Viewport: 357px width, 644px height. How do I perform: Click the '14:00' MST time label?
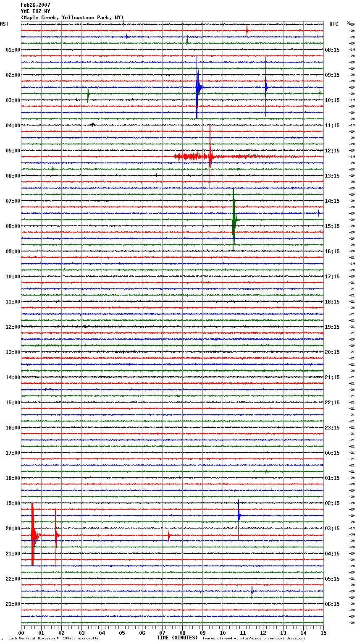coord(13,377)
